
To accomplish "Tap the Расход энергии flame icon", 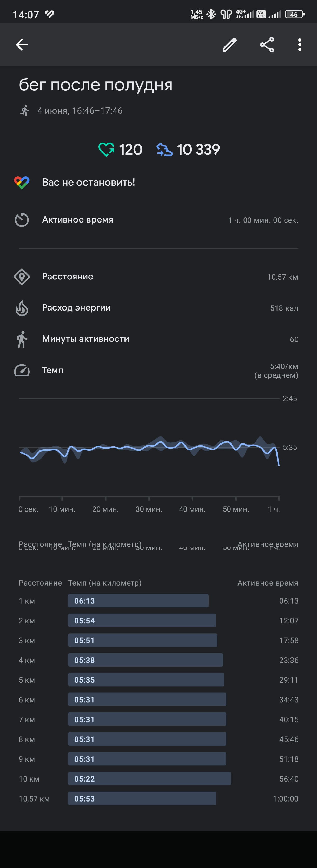I will coord(22,308).
